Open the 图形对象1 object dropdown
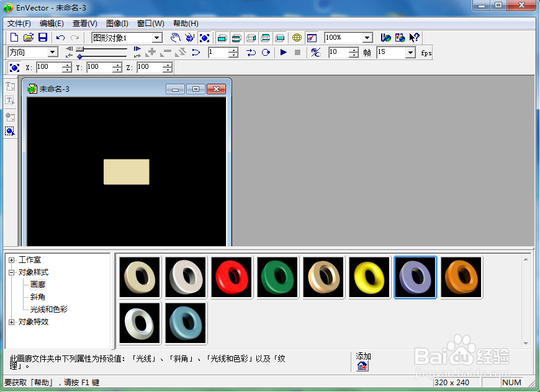Screen dimensions: 540x392 tap(157, 37)
